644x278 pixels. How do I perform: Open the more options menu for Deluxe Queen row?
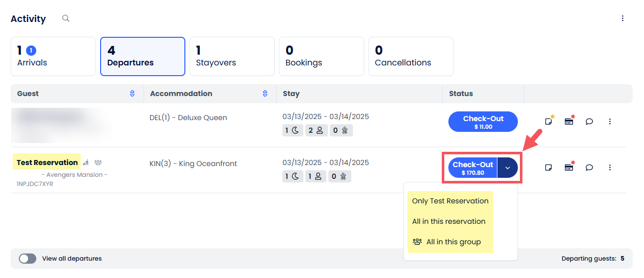pyautogui.click(x=609, y=122)
